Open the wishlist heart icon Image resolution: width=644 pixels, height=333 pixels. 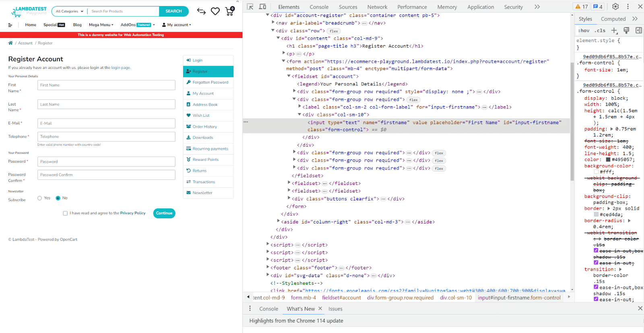(215, 11)
